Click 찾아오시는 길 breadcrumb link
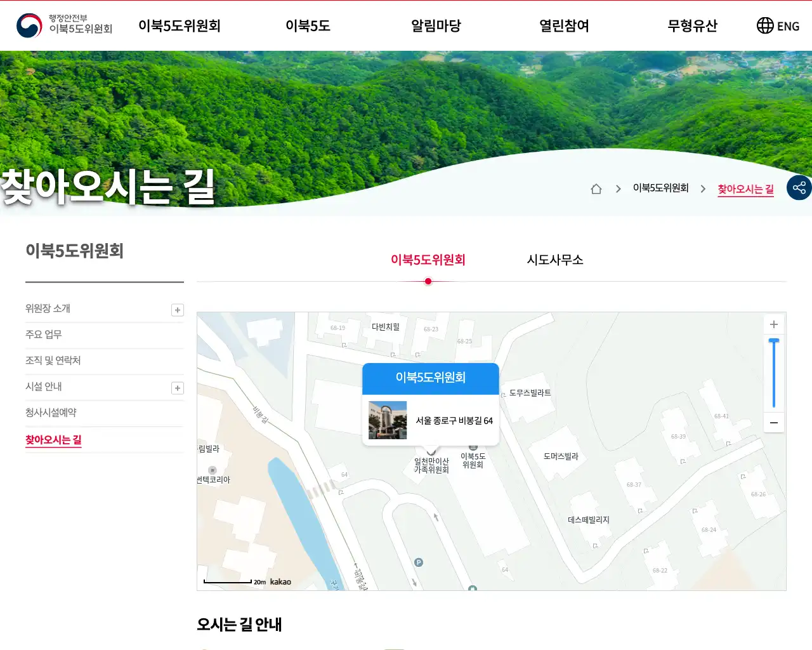This screenshot has height=650, width=812. pyautogui.click(x=745, y=189)
